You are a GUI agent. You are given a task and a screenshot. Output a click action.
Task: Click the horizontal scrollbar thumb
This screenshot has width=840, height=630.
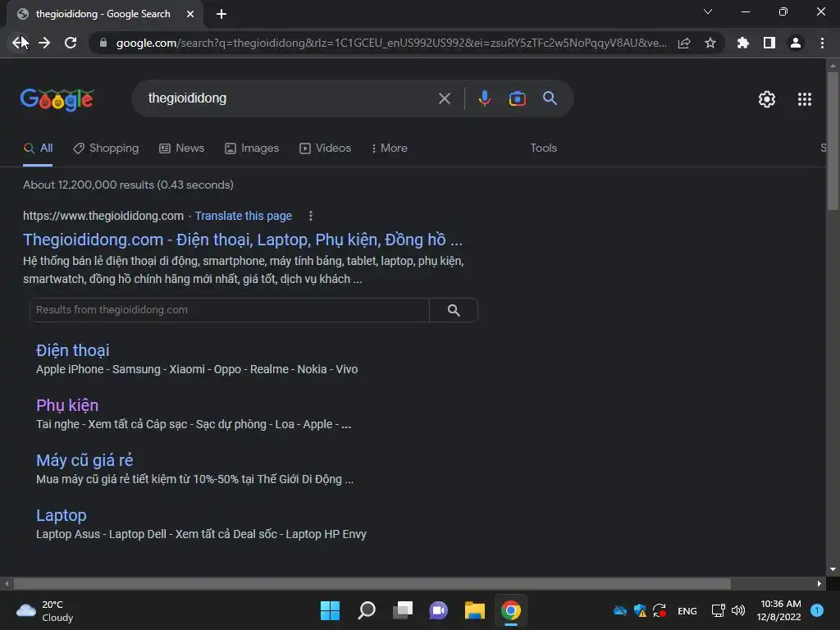click(x=372, y=583)
